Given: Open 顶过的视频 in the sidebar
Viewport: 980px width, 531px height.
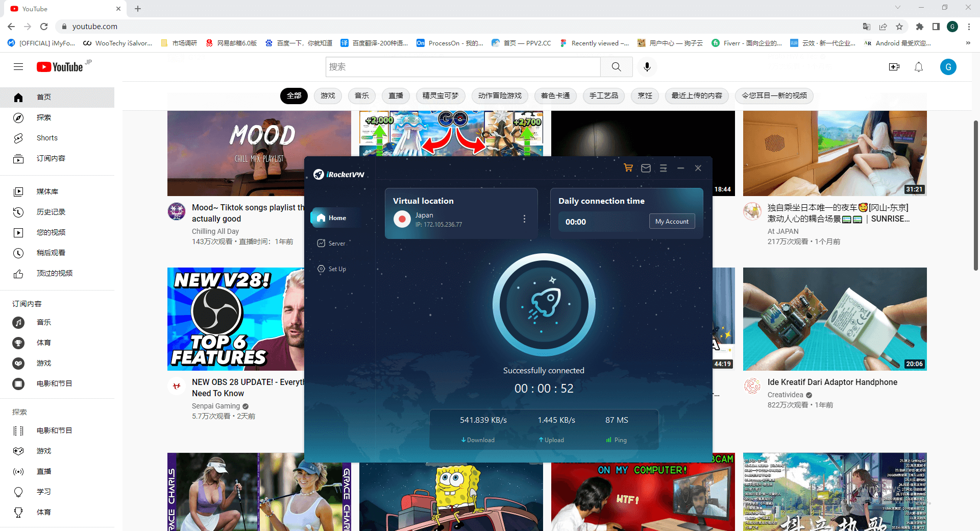Looking at the screenshot, I should click(57, 273).
